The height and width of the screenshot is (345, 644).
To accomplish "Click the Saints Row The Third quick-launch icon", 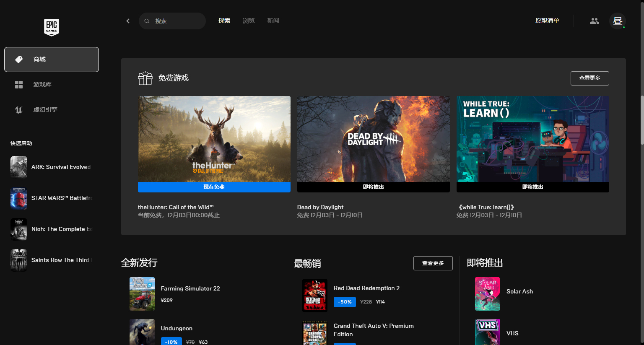I will [x=19, y=260].
